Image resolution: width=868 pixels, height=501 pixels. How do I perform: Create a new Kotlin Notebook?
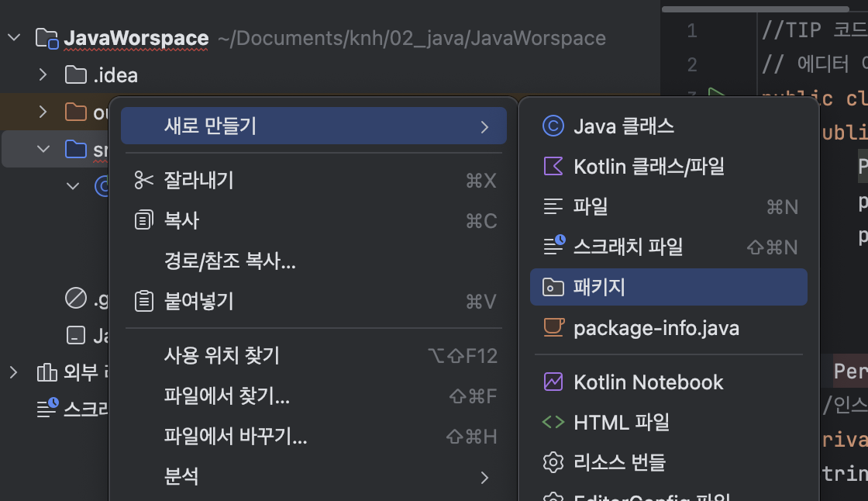[x=668, y=382]
